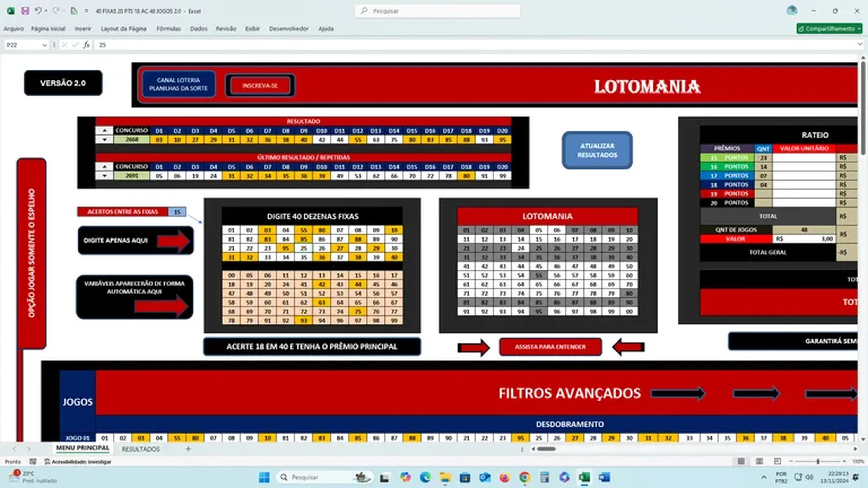Image resolution: width=868 pixels, height=488 pixels.
Task: Switch to Normal view in status bar
Action: pos(741,461)
